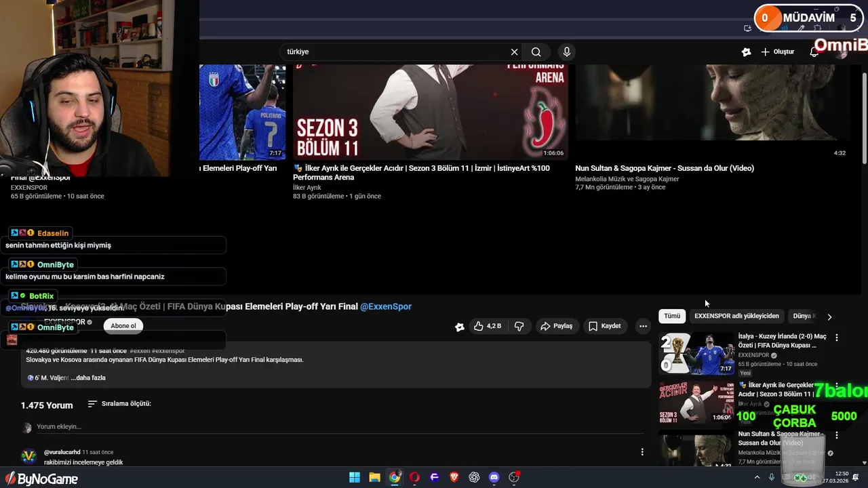Open EXXENSPOR channel name in sidebar

click(753, 355)
